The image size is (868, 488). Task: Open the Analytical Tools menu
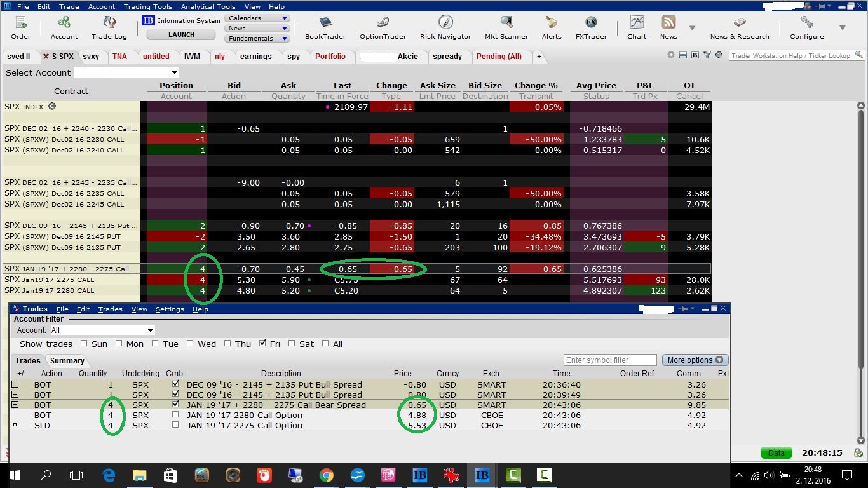click(208, 6)
